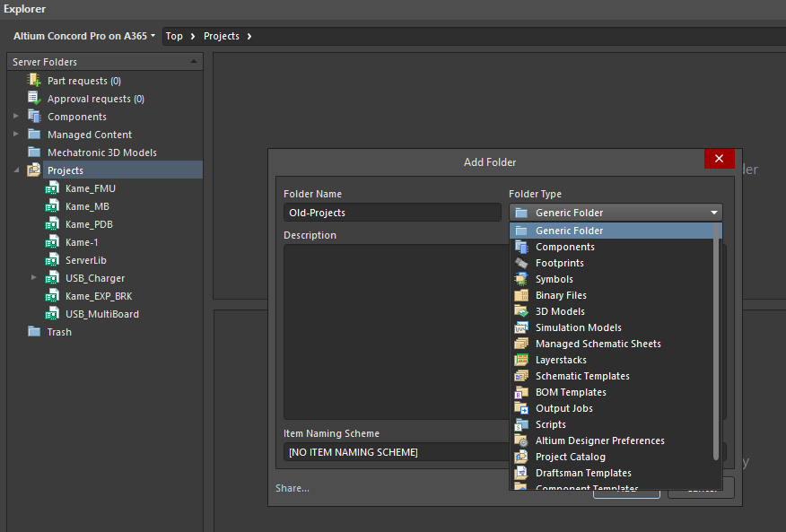Click the Layerstacks icon in list
Viewport: 786px width, 532px height.
point(521,360)
